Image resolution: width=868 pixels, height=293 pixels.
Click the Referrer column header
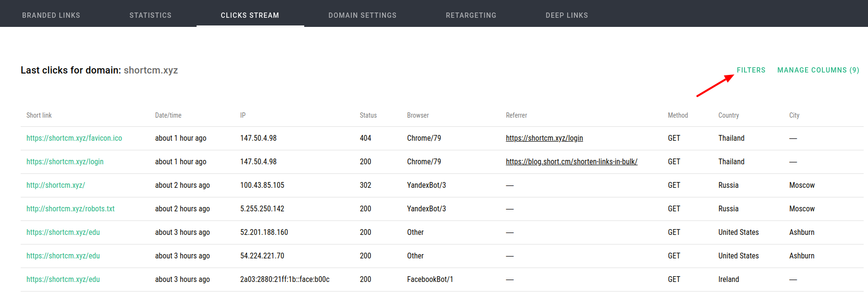coord(516,115)
